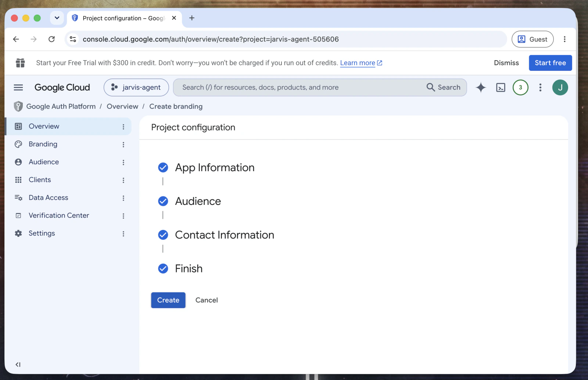This screenshot has width=588, height=380.
Task: Reload the current page
Action: point(51,39)
